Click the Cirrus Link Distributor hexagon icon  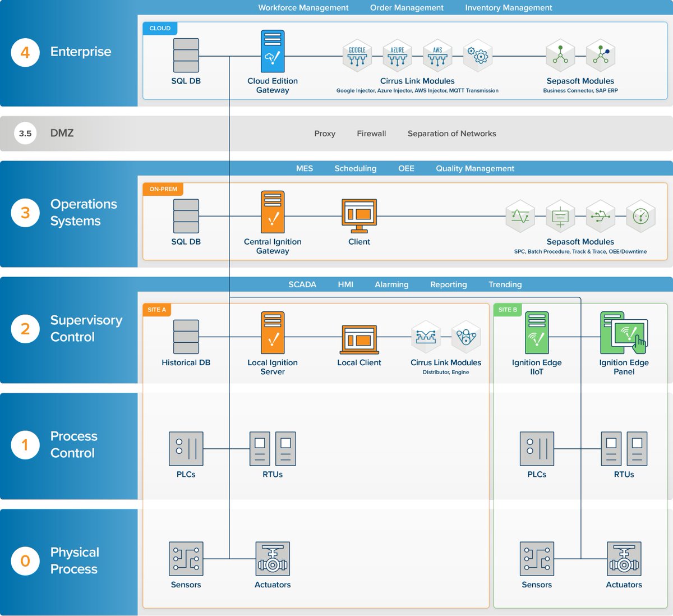pyautogui.click(x=426, y=337)
